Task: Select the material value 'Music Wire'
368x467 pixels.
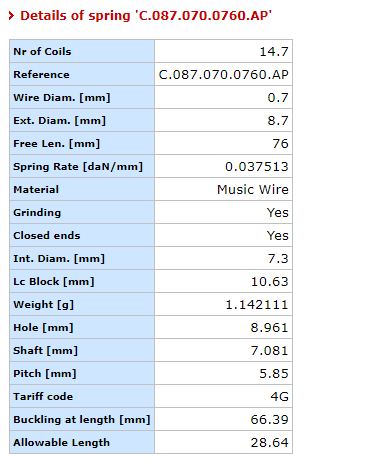Action: pos(253,190)
